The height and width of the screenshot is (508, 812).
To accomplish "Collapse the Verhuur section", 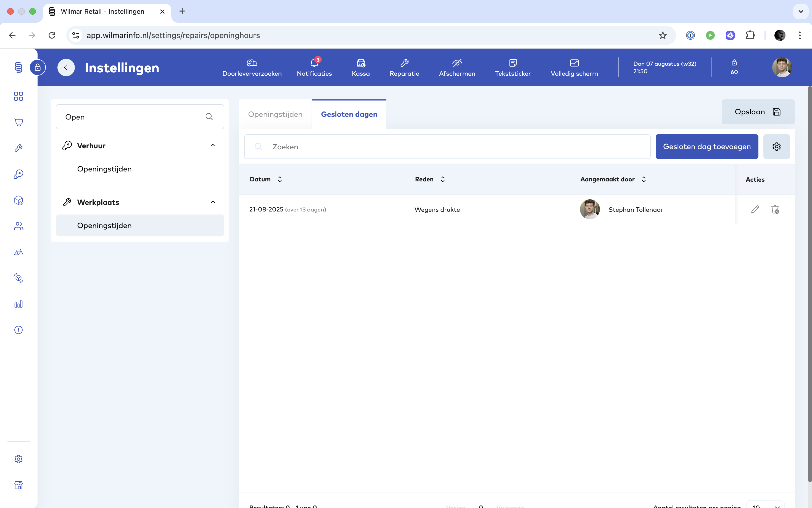I will [x=213, y=145].
